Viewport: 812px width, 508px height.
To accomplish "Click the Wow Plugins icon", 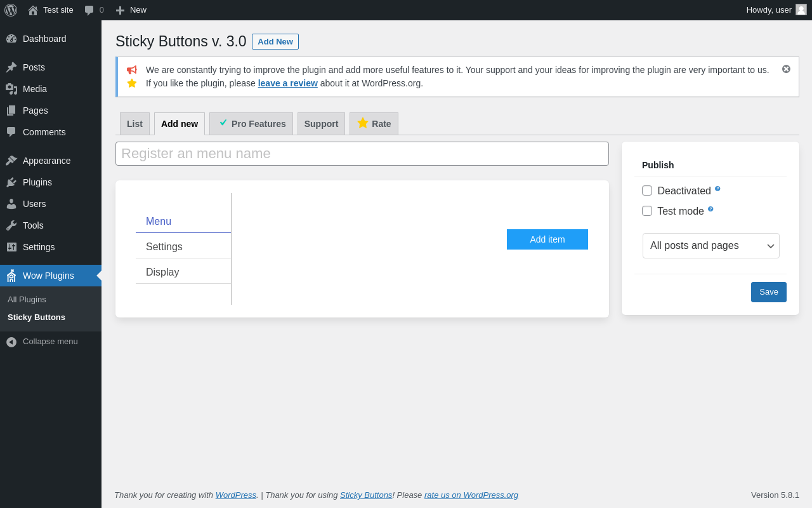I will [x=11, y=276].
